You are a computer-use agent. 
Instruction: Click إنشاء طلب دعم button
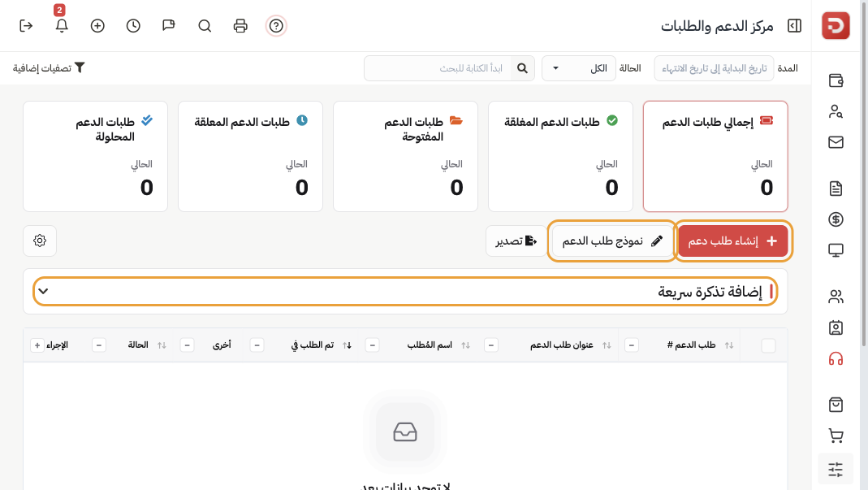733,241
